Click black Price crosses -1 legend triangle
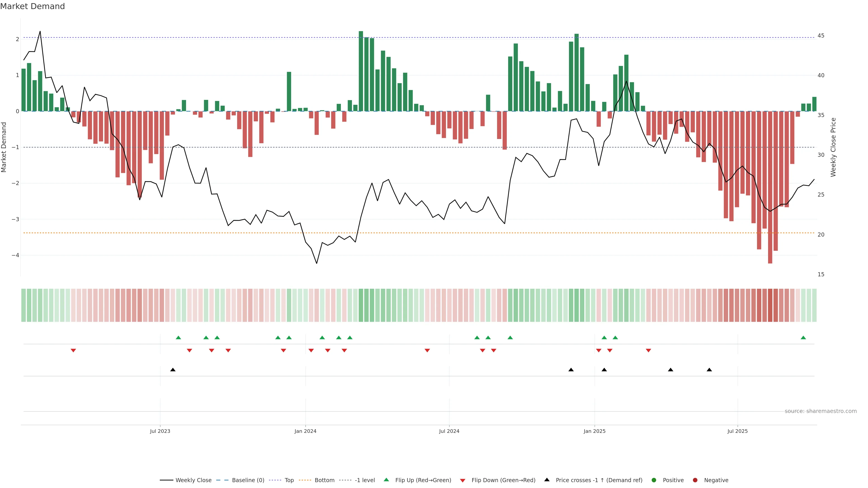 [547, 480]
